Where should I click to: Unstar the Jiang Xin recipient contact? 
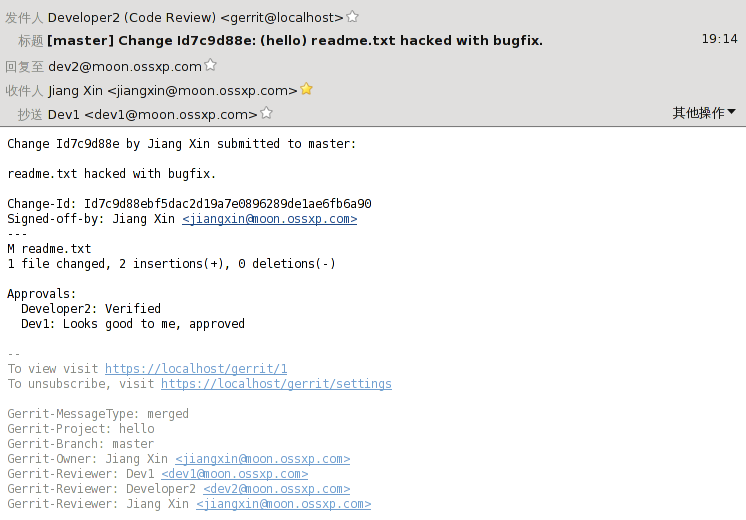coord(306,89)
